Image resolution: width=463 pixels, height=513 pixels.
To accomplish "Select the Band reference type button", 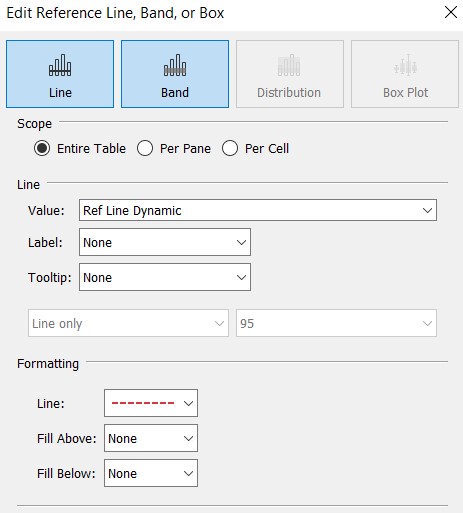I will 175,74.
